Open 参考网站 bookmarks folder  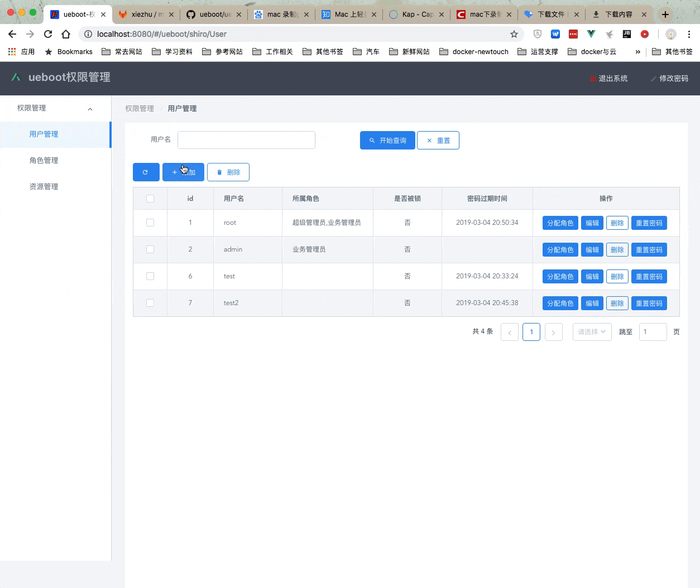click(222, 51)
